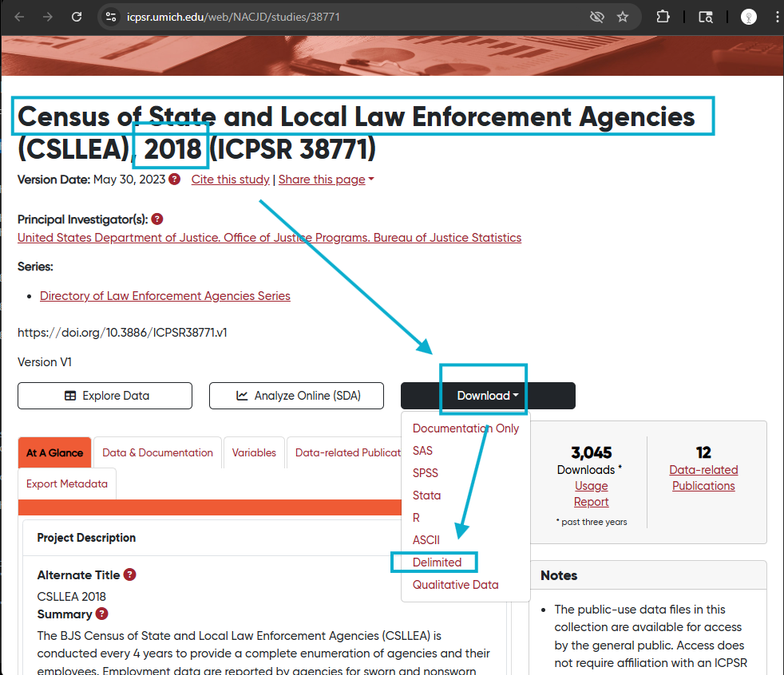Switch to the Variables tab
The height and width of the screenshot is (675, 784).
(254, 452)
